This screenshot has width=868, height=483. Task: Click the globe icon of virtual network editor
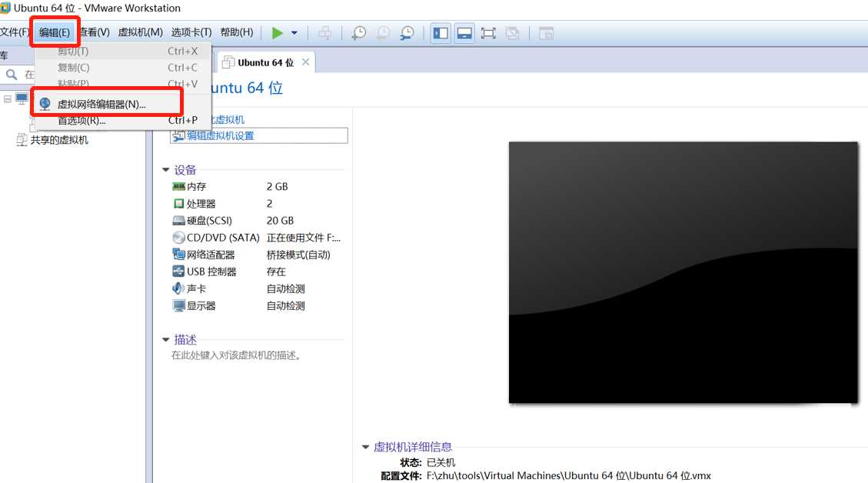(45, 104)
